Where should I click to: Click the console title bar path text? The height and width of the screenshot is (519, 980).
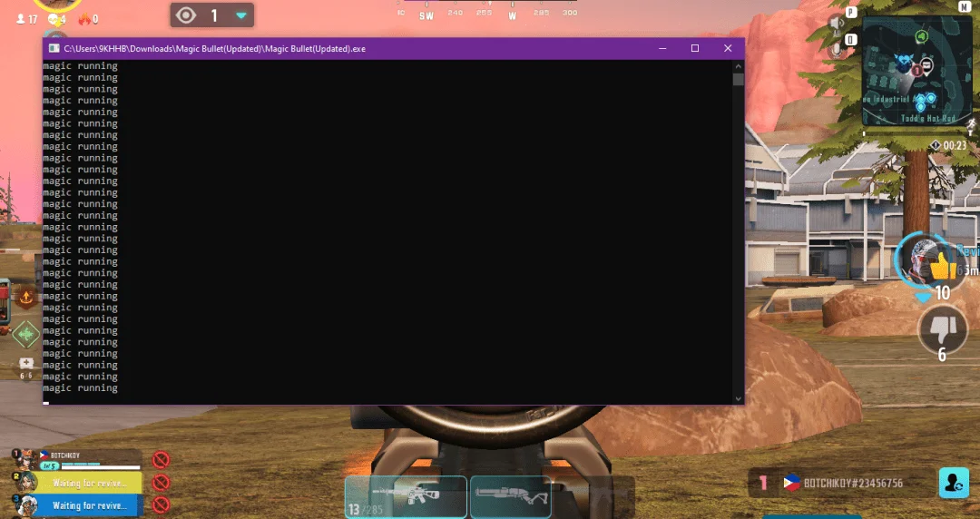pyautogui.click(x=214, y=48)
